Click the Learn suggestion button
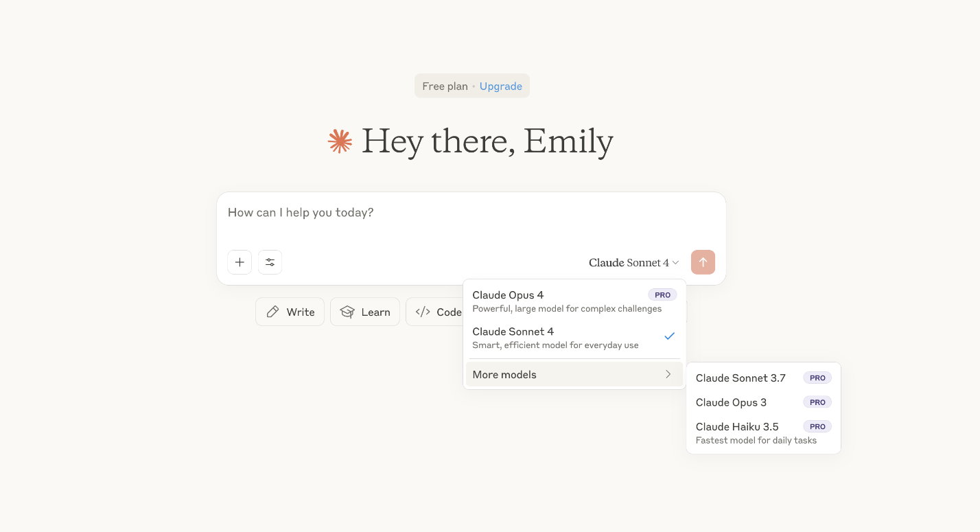 click(365, 312)
